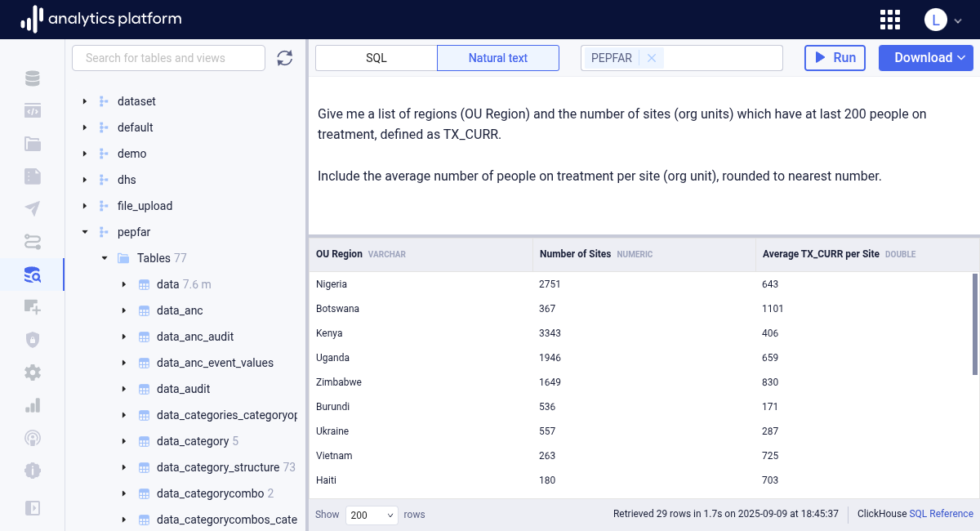Open the apps grid menu
Screen dimensions: 980x531
(890, 20)
